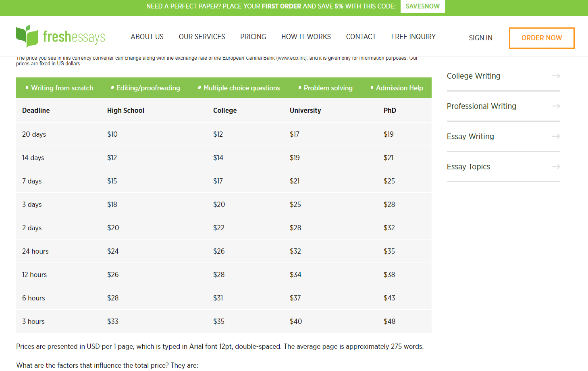Click the arrow beside Essay Topics
This screenshot has width=588, height=371.
(556, 167)
